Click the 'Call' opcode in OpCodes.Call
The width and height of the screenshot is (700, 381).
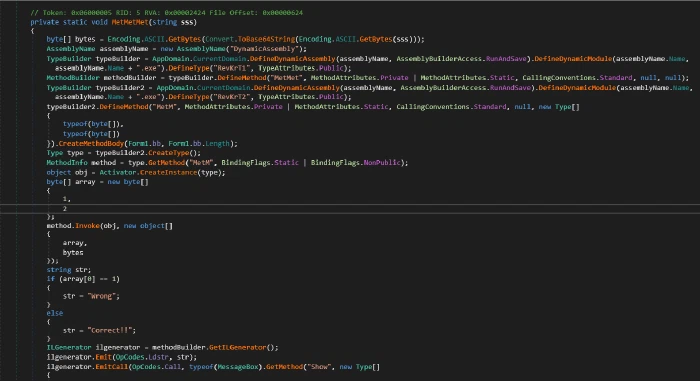tap(172, 367)
